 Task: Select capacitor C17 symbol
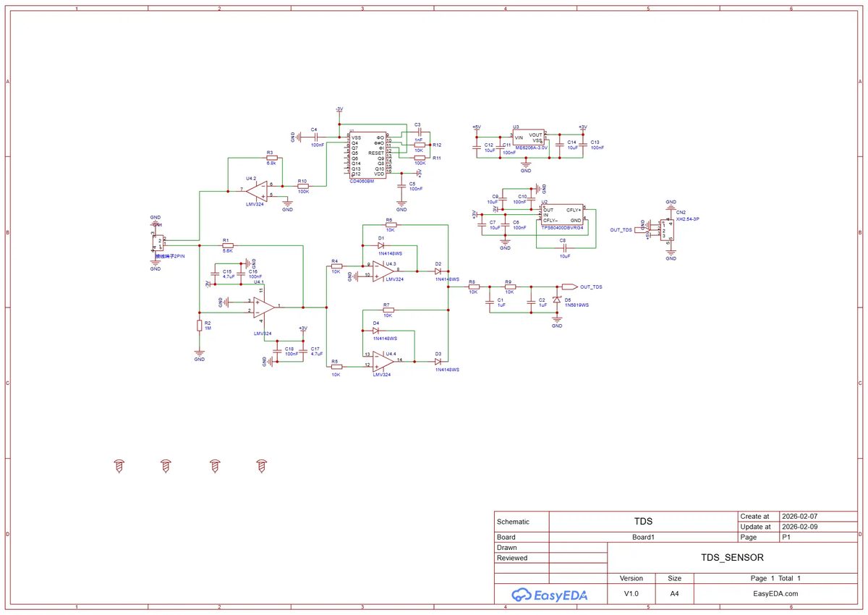302,350
